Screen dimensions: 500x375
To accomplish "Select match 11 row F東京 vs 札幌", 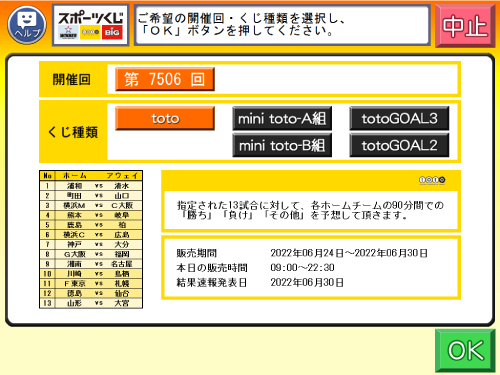I will [91, 284].
